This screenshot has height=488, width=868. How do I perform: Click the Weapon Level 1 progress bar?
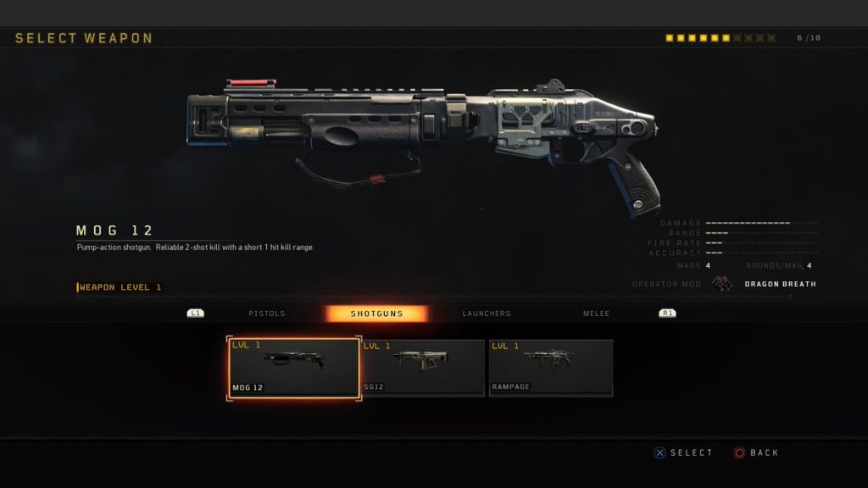pos(433,297)
